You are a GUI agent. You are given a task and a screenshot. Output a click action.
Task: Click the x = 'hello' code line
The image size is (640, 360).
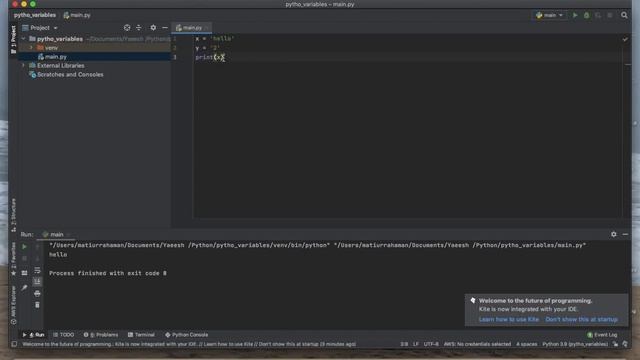point(214,38)
